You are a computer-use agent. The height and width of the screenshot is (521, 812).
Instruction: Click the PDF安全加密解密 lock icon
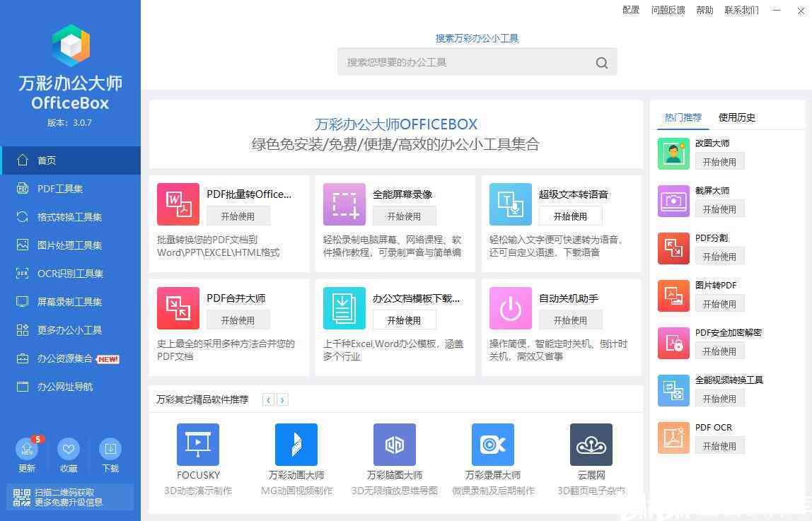point(674,343)
